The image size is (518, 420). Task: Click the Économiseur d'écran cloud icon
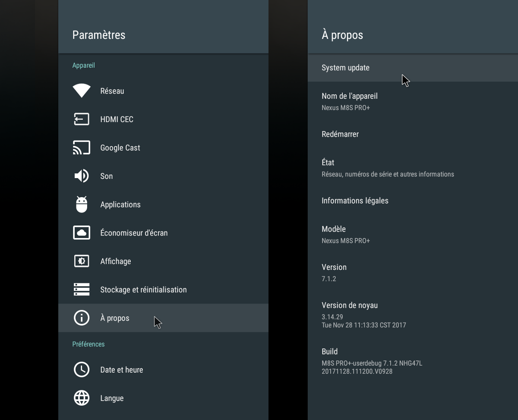pos(82,233)
